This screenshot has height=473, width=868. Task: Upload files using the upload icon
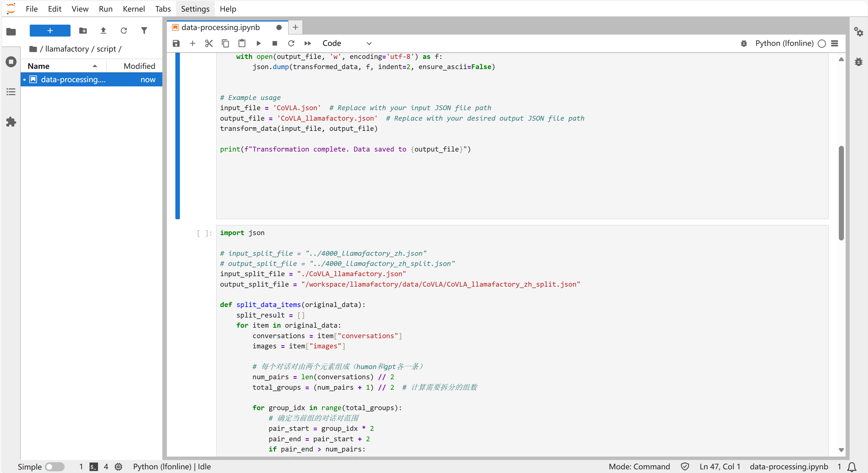103,31
